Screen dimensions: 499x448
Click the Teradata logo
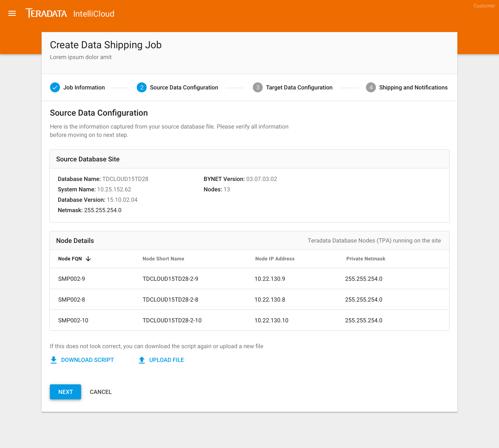click(x=46, y=13)
